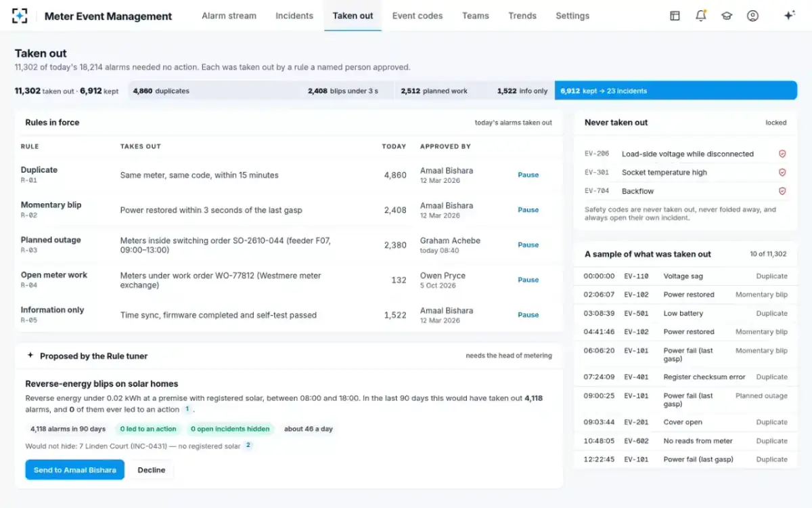Open the notifications bell
This screenshot has height=508, width=812.
pyautogui.click(x=700, y=16)
